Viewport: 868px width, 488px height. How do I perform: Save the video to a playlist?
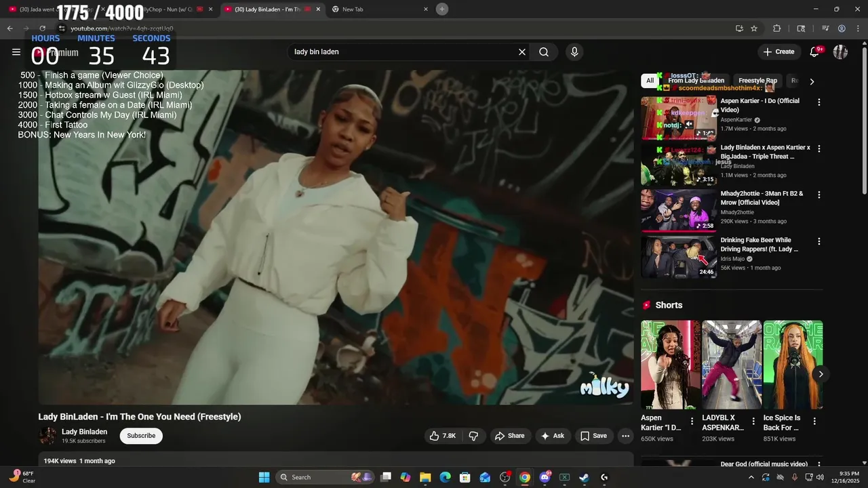point(593,436)
